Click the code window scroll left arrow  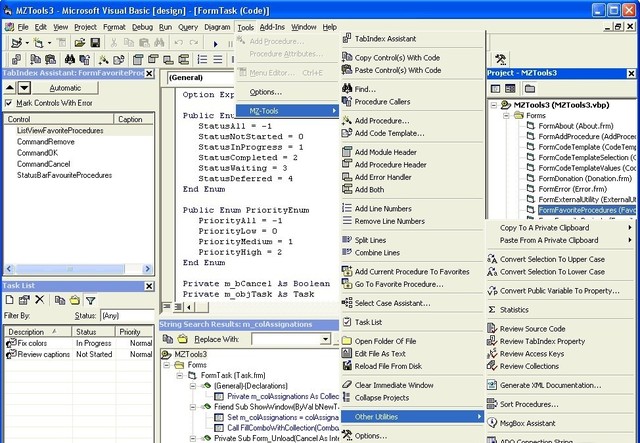coord(189,307)
